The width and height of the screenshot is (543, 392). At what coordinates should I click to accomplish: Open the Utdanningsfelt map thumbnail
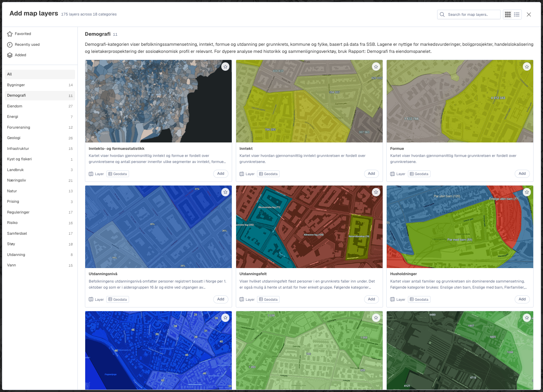(x=309, y=227)
